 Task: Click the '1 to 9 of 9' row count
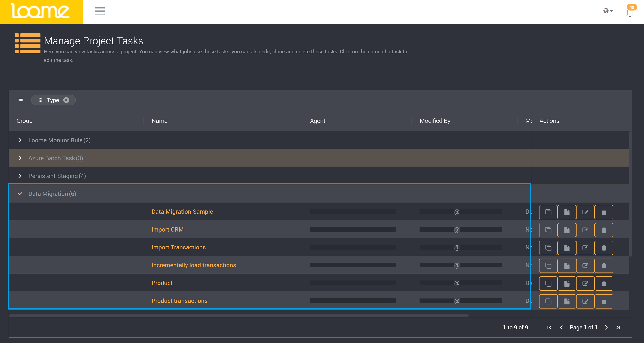click(516, 328)
